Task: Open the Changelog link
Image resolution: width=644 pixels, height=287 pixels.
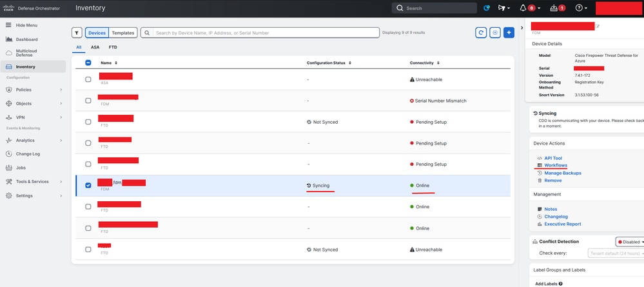Action: coord(556,217)
